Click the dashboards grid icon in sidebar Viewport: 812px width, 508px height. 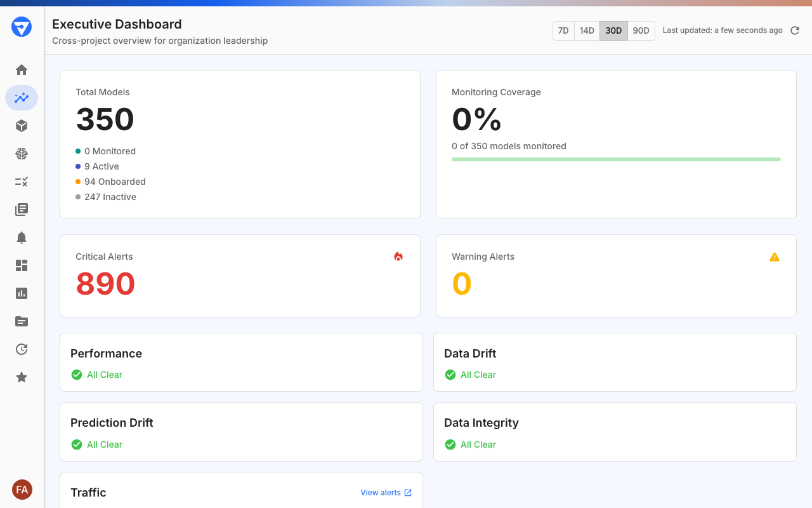click(x=22, y=265)
